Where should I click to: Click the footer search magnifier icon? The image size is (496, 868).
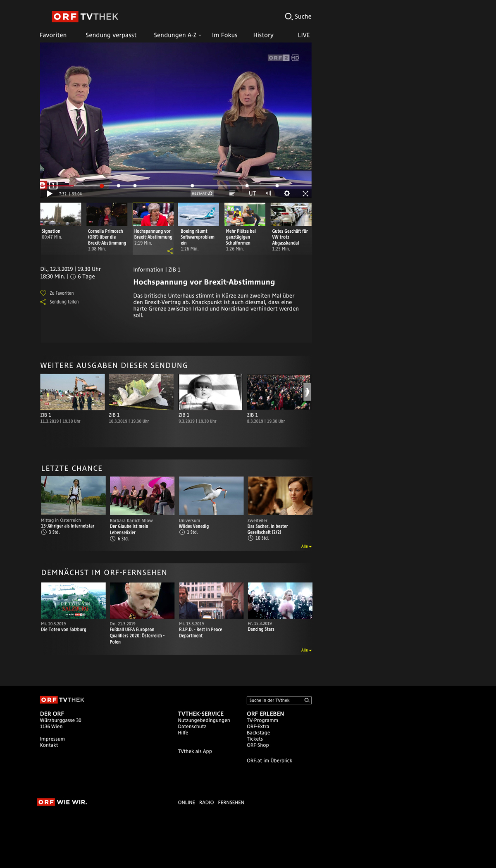(x=307, y=700)
